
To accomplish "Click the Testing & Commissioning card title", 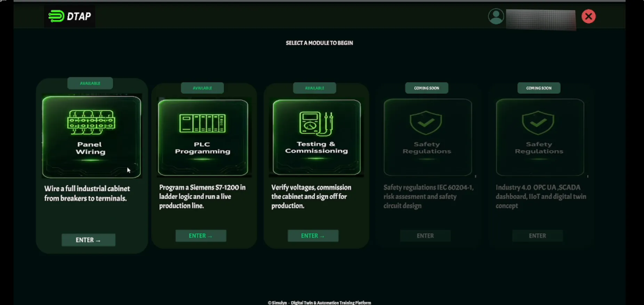I will pyautogui.click(x=316, y=147).
